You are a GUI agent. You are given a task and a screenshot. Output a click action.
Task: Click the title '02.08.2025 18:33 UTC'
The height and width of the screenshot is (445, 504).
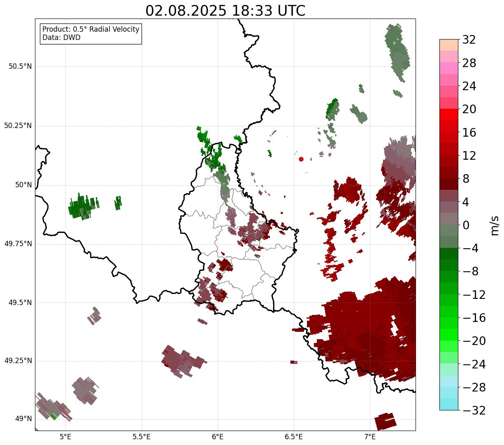(225, 11)
